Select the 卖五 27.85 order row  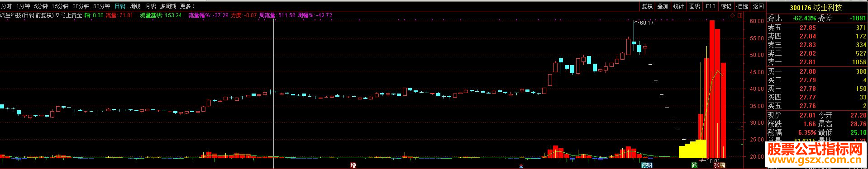click(817, 28)
